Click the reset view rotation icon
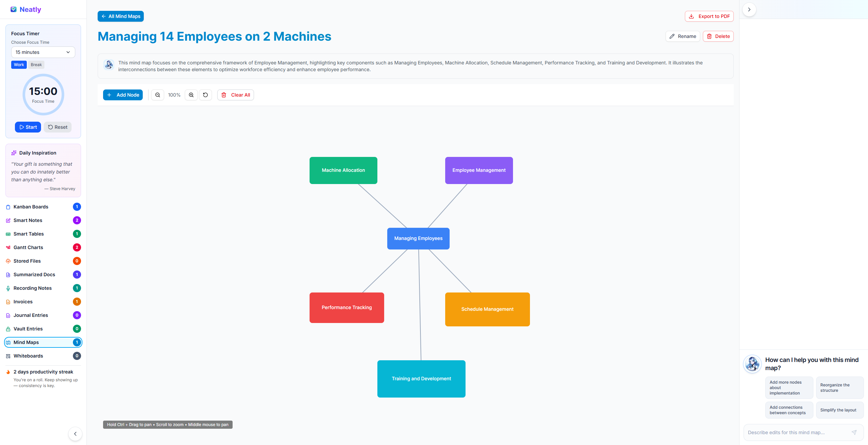The width and height of the screenshot is (868, 445). [x=205, y=95]
